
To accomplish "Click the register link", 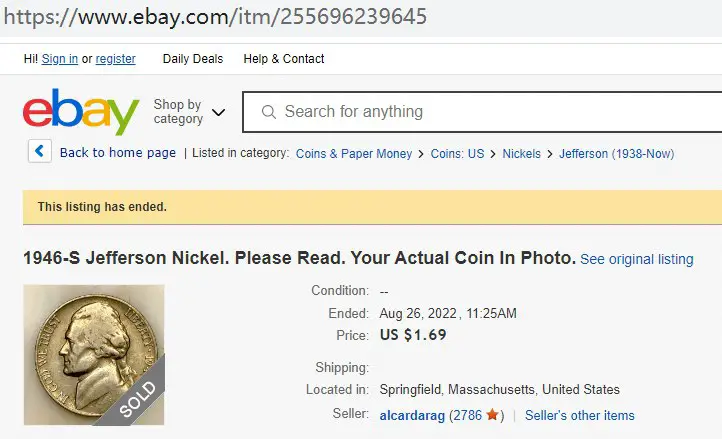I will (116, 59).
